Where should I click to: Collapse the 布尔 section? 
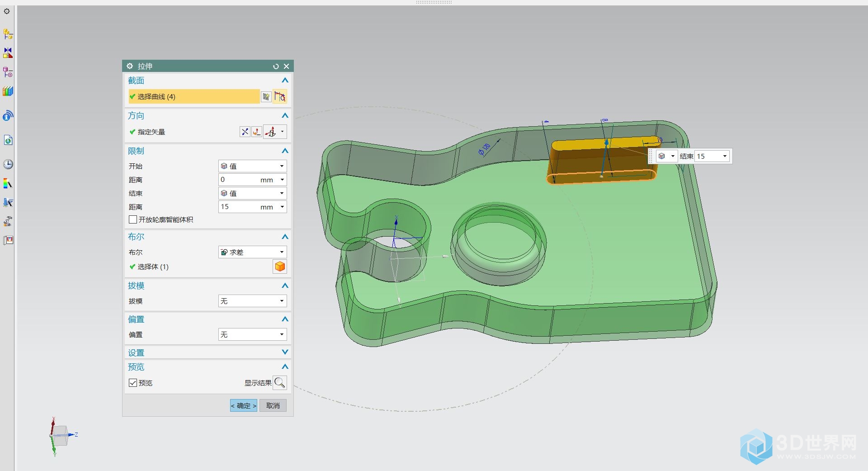(285, 237)
